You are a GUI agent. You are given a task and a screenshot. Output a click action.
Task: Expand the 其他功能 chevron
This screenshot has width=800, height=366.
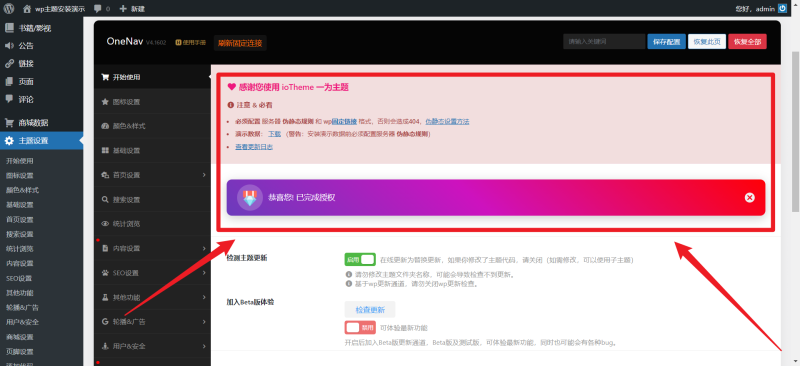[204, 297]
